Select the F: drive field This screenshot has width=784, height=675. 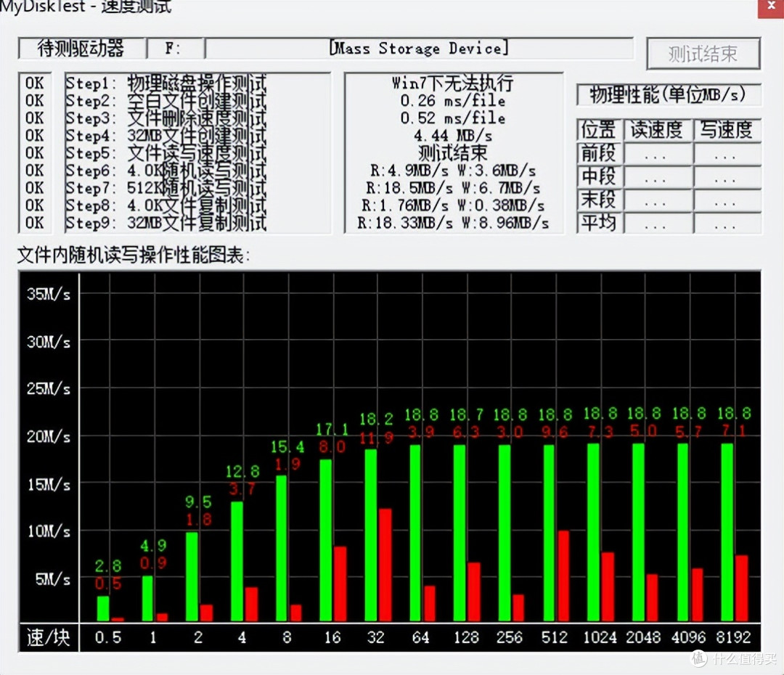pos(175,49)
